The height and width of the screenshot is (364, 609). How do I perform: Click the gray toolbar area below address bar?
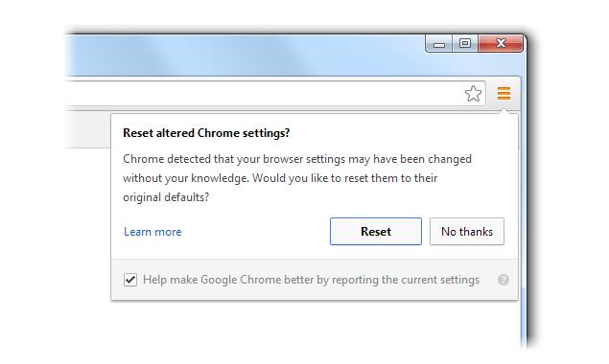coord(88,130)
